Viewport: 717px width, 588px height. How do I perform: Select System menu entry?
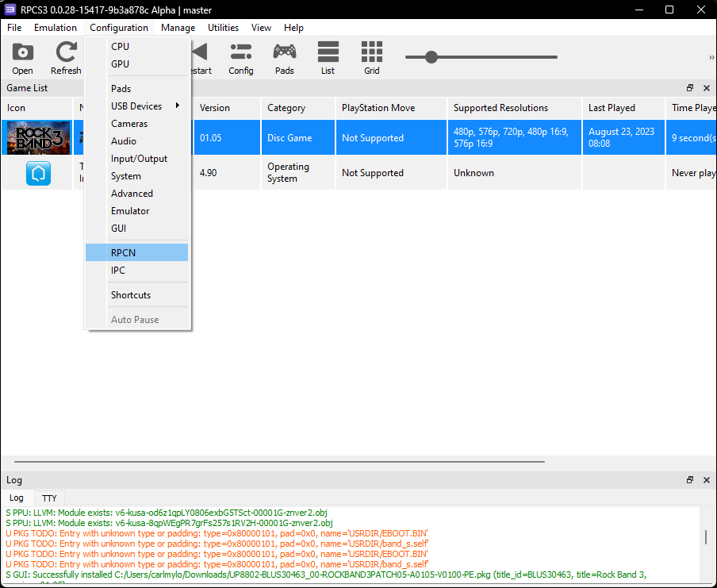136,176
